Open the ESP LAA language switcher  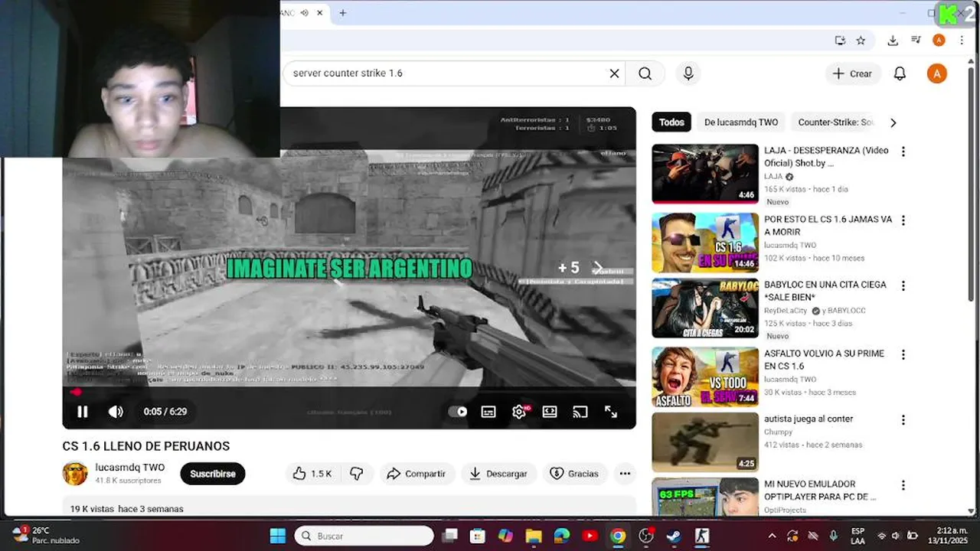[x=858, y=536]
